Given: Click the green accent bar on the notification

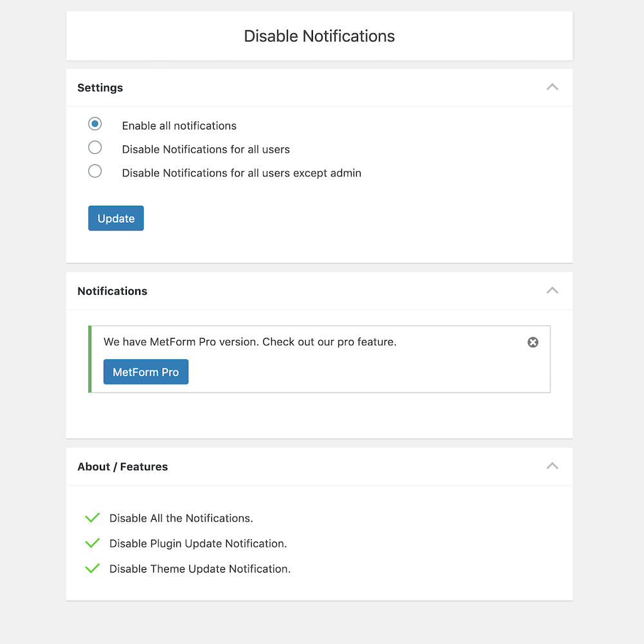Looking at the screenshot, I should point(90,358).
